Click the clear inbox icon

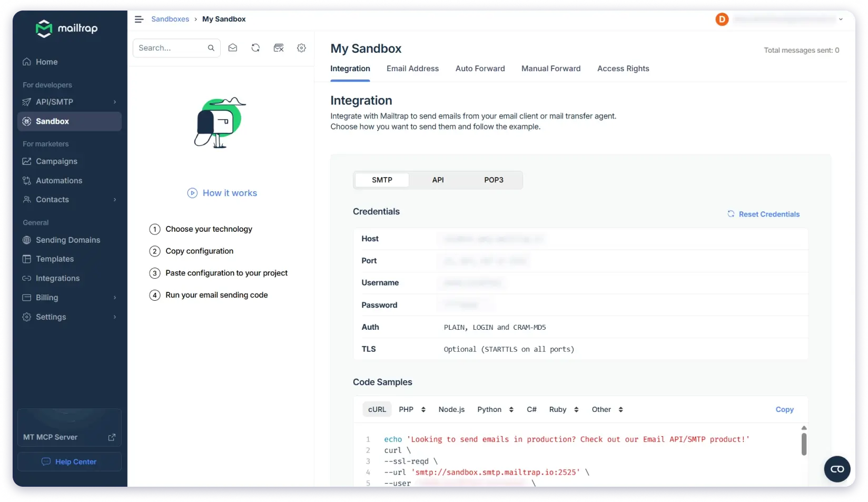coord(279,48)
